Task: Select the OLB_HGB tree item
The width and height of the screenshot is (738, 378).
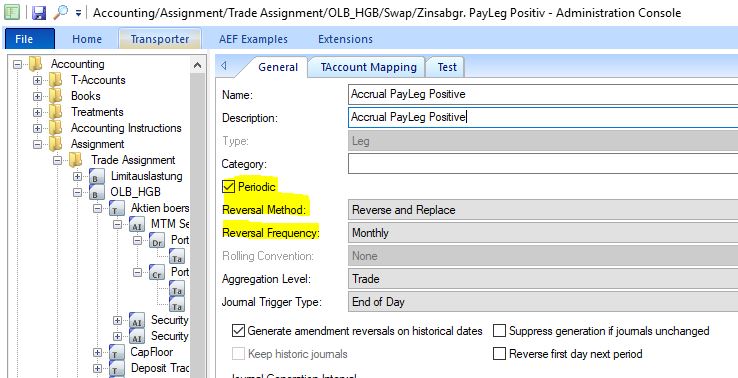Action: pyautogui.click(x=135, y=192)
